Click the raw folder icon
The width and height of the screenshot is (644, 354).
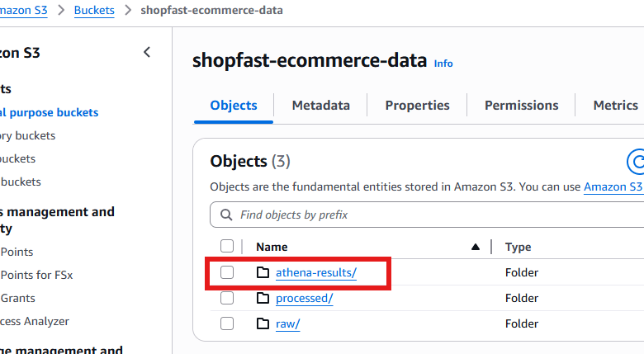(263, 323)
